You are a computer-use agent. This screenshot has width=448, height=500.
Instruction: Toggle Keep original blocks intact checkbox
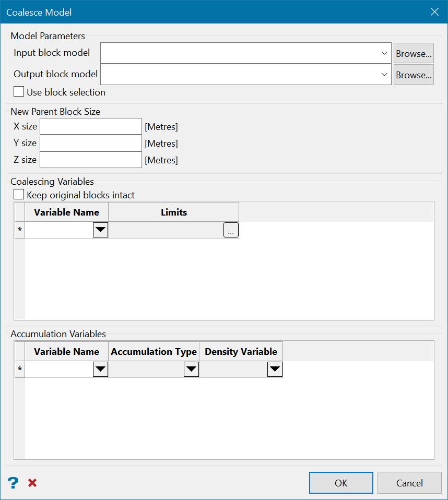[x=19, y=195]
